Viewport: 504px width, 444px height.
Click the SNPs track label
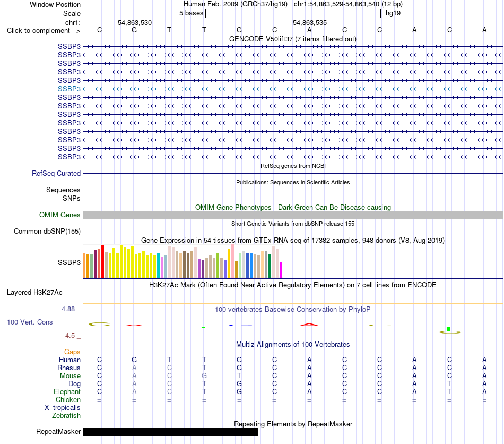pos(72,199)
